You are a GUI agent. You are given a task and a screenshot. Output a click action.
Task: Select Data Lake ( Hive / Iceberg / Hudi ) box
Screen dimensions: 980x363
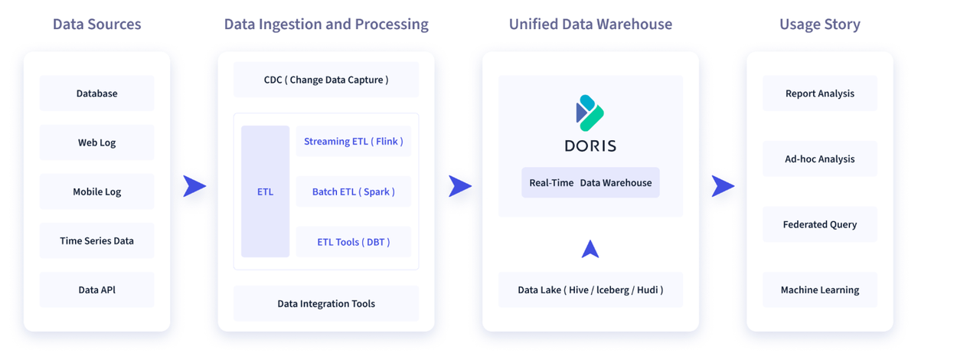point(590,289)
